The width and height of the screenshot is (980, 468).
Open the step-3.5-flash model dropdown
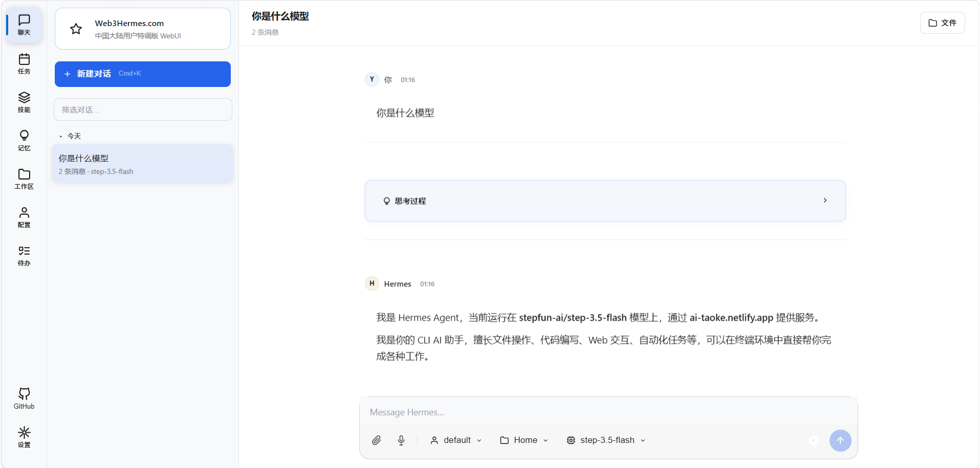pyautogui.click(x=605, y=440)
